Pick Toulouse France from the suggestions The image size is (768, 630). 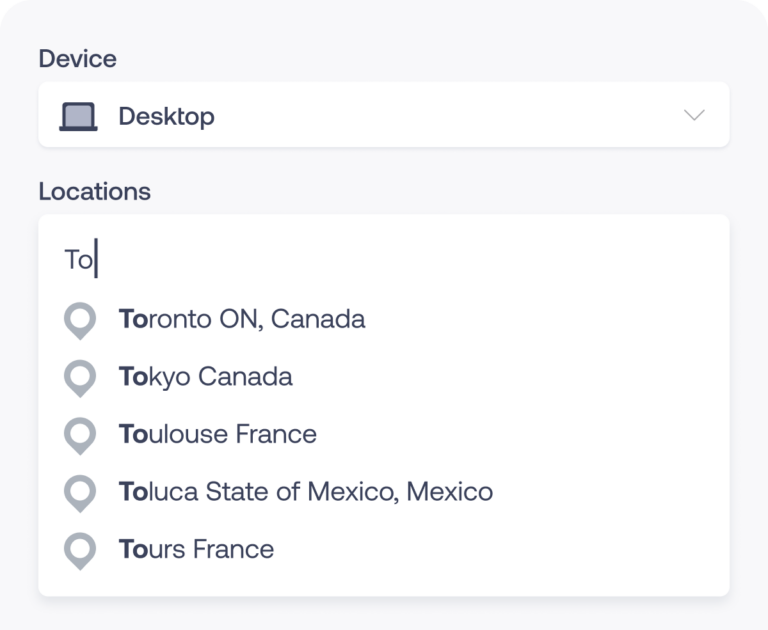click(217, 434)
